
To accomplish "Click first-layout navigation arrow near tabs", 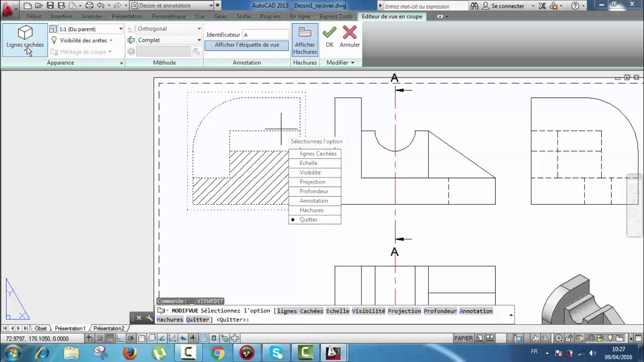I will point(6,328).
